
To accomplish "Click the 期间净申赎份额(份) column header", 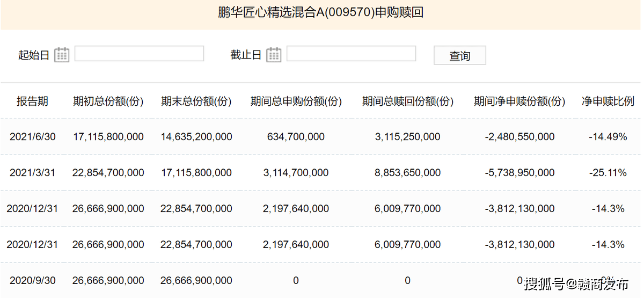I will (x=519, y=101).
